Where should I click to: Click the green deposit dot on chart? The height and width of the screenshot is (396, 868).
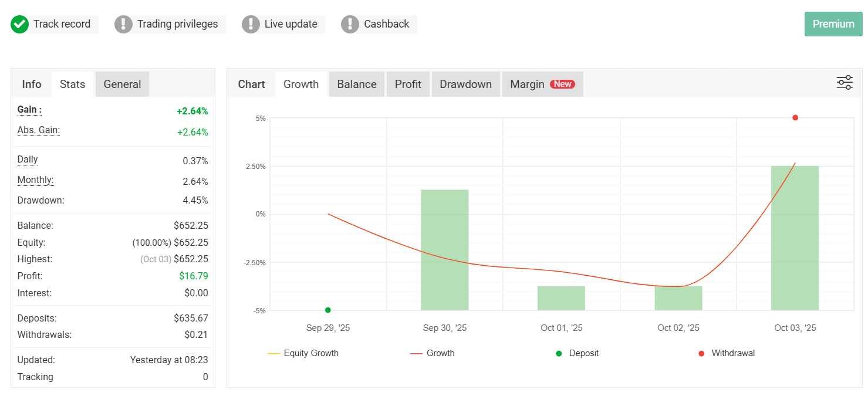(328, 310)
